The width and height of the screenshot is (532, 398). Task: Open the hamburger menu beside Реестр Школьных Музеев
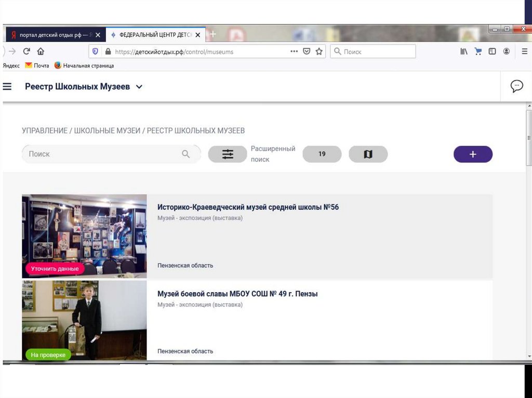(7, 87)
